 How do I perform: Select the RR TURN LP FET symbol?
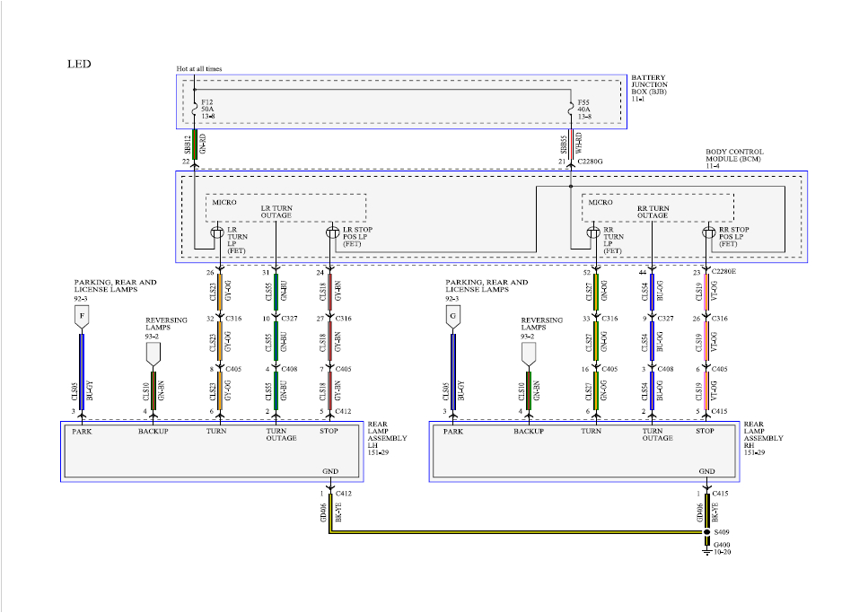point(594,232)
